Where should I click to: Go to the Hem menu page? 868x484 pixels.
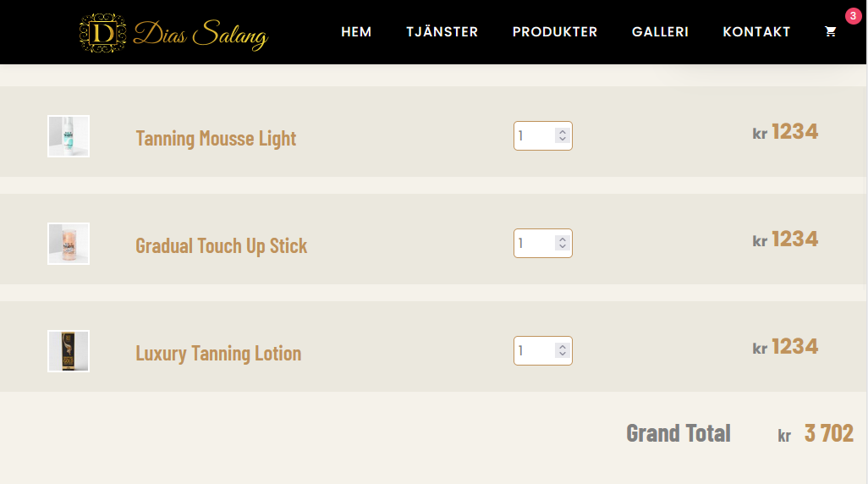[x=356, y=32]
